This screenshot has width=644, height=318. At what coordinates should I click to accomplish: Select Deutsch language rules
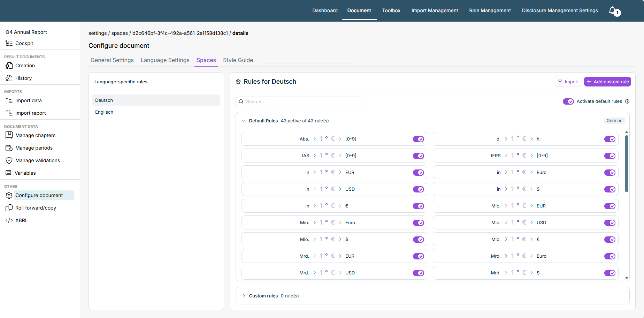pos(156,100)
